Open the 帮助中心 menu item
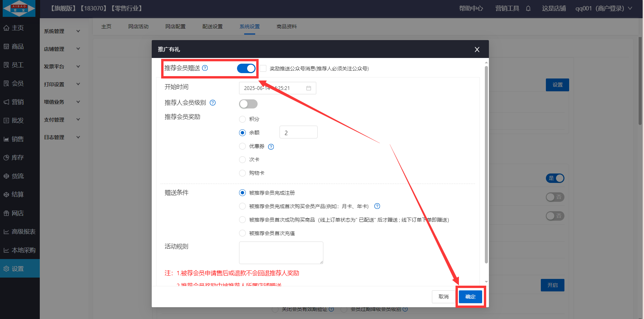The width and height of the screenshot is (644, 319). point(471,8)
